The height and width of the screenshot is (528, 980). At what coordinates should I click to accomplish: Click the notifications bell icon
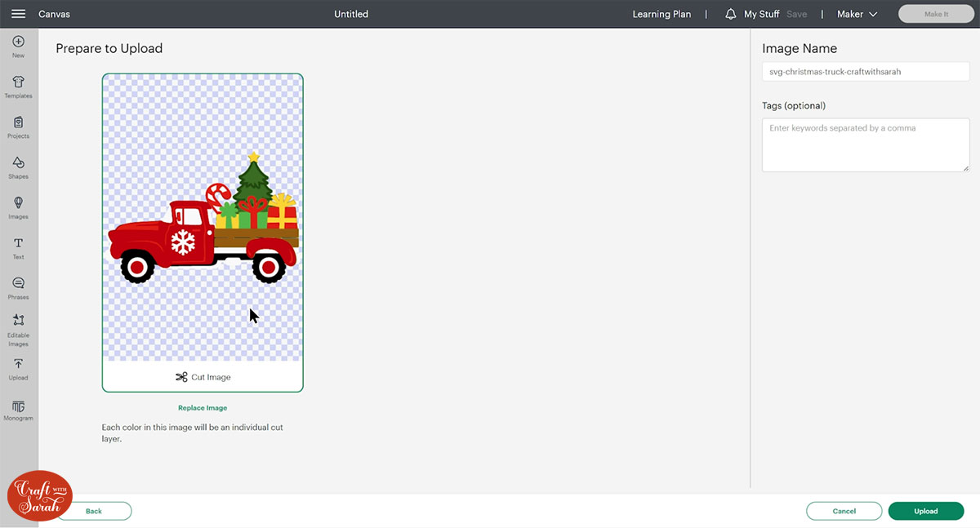[x=731, y=14]
